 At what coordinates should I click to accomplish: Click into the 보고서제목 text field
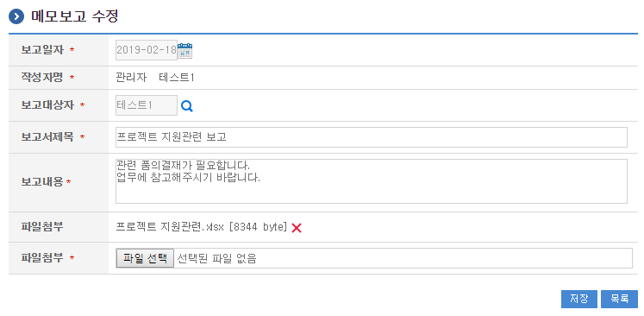(372, 137)
